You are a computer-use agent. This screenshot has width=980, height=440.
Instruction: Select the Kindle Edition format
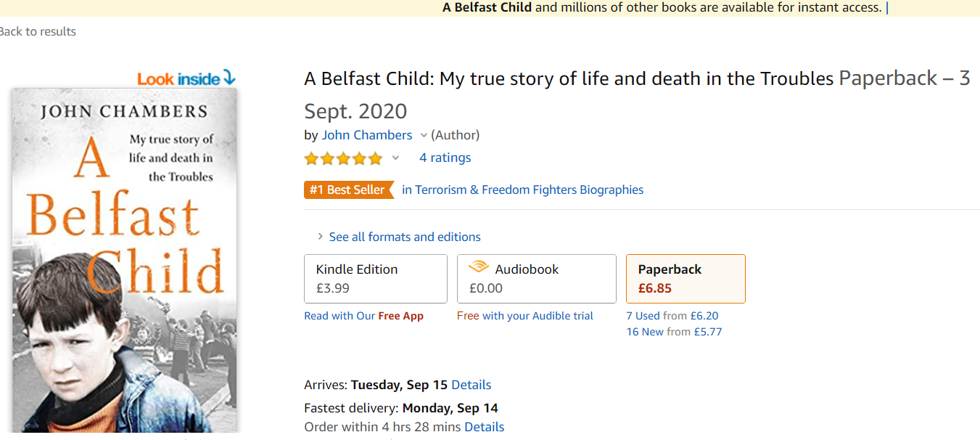click(375, 278)
